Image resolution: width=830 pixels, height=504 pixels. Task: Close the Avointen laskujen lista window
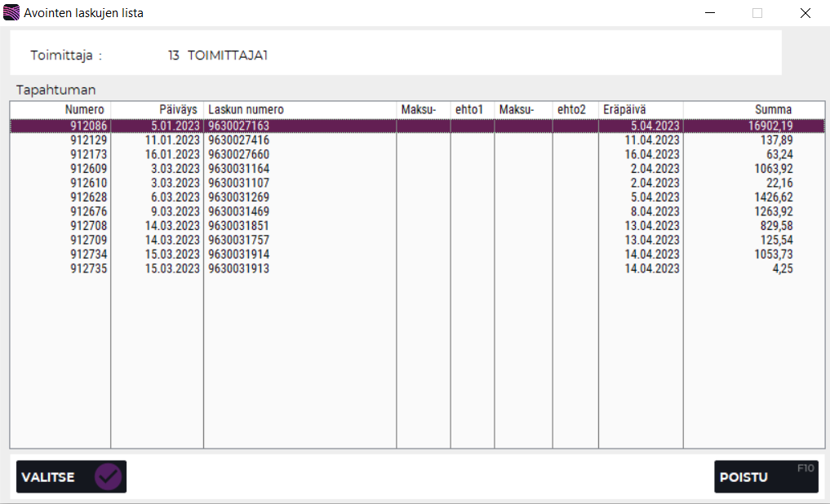pyautogui.click(x=805, y=13)
